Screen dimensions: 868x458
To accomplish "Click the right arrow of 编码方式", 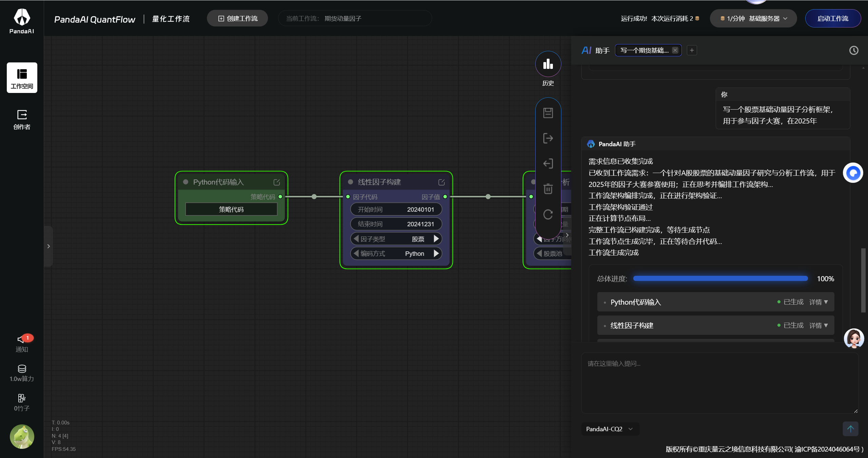I will pos(436,253).
